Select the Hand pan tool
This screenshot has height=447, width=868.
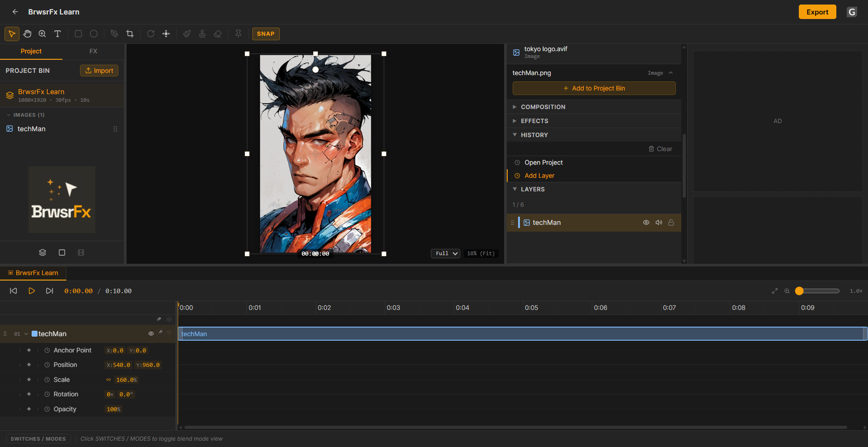click(x=27, y=34)
